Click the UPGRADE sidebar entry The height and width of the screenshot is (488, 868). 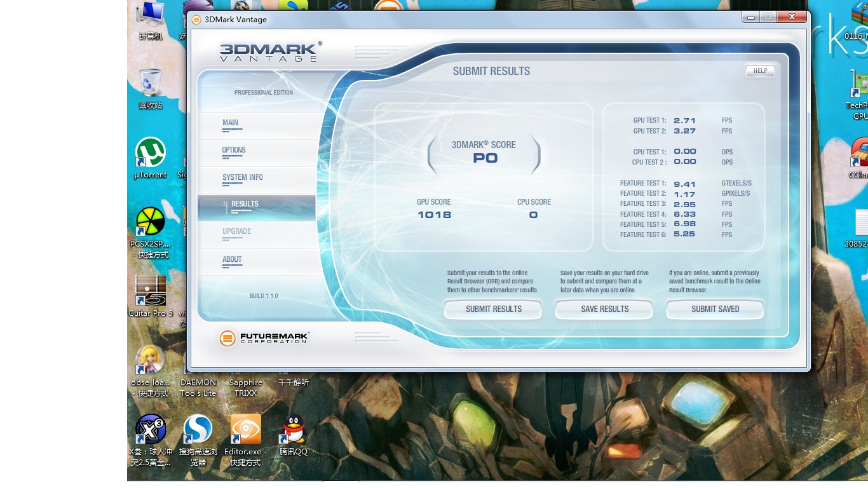pos(257,234)
